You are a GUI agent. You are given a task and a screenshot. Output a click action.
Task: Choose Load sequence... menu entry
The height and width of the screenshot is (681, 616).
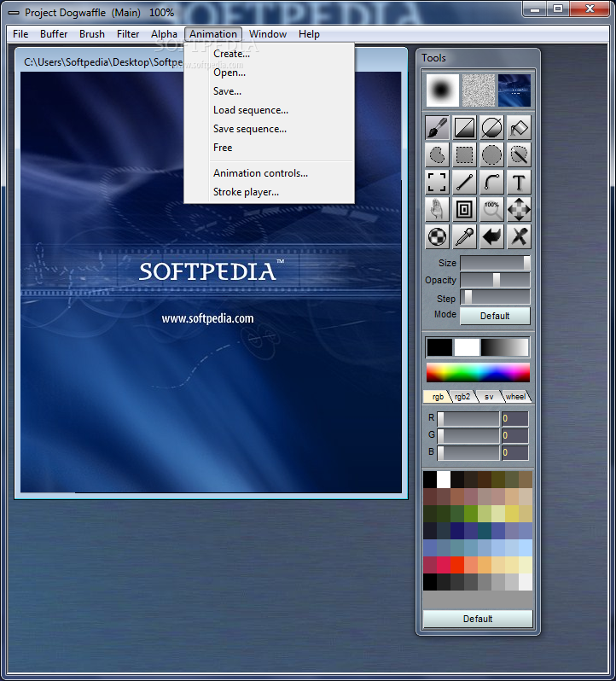click(269, 110)
